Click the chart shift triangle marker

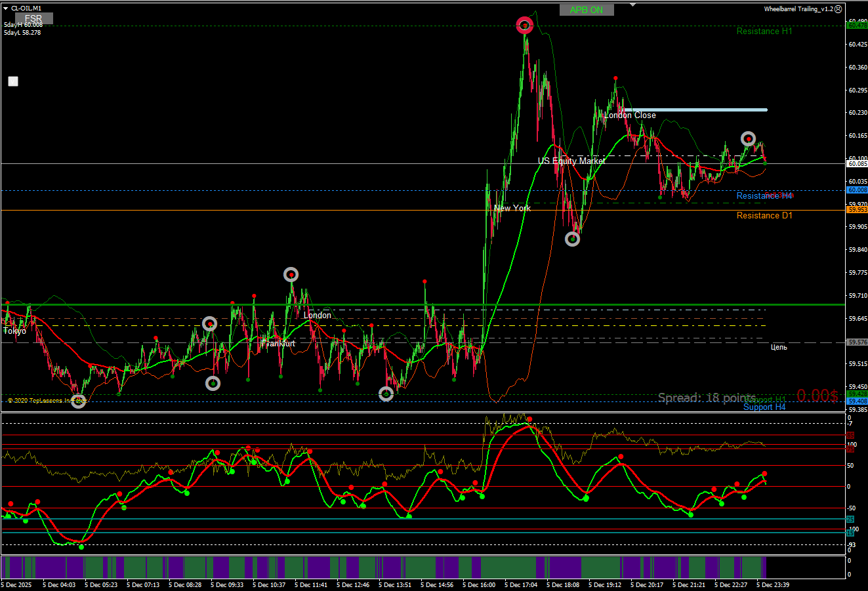tap(632, 5)
